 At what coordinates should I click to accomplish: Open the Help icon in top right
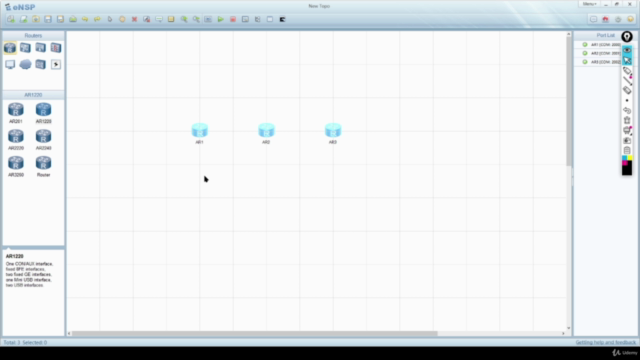pos(630,19)
